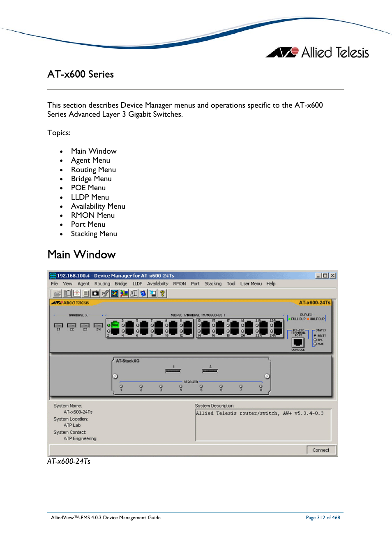Select port 3 on the switch panel

[129, 325]
